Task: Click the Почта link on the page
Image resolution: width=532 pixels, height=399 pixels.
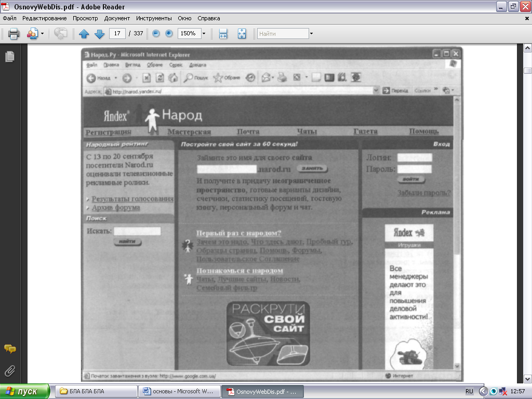Action: point(248,131)
